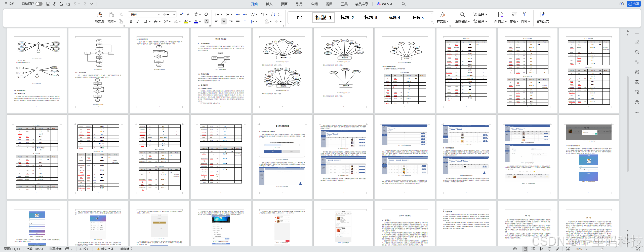This screenshot has height=252, width=644.
Task: Click the Share (分享) button
Action: 634,4
